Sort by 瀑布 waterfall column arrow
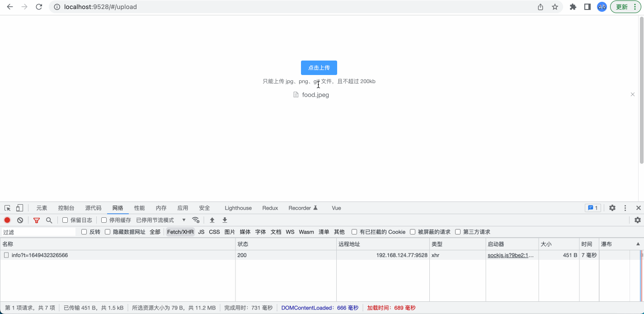The width and height of the screenshot is (644, 314). pyautogui.click(x=638, y=244)
